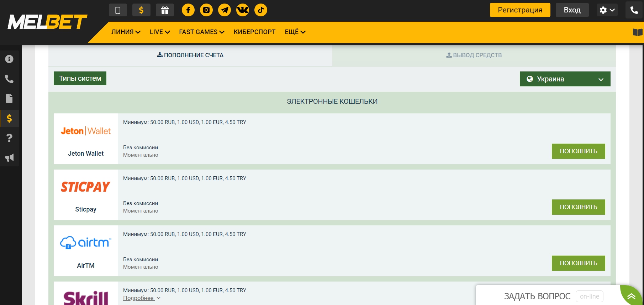The height and width of the screenshot is (305, 644).
Task: Click 'Моментально' text in Jeton Wallet row
Action: (141, 155)
